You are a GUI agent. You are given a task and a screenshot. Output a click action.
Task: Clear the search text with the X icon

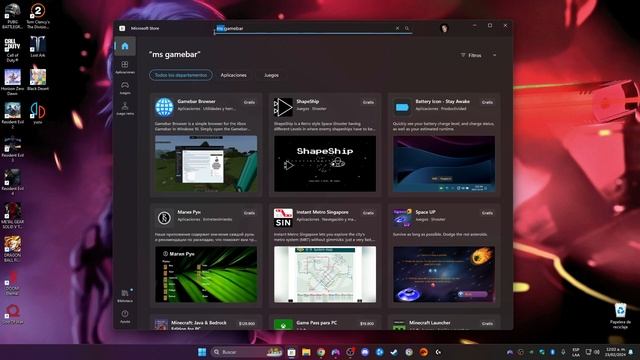[397, 28]
